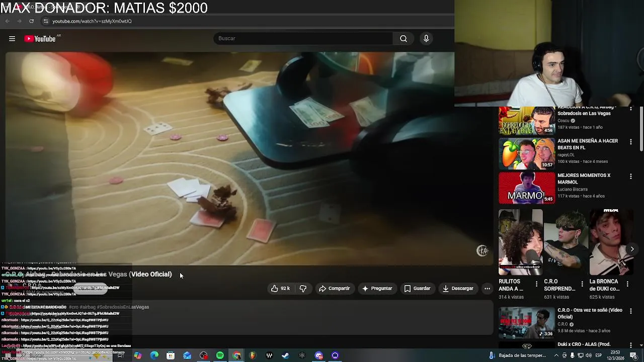Open options for C.R.O Otra vez te soñé
644x362 pixels.
[x=630, y=311]
